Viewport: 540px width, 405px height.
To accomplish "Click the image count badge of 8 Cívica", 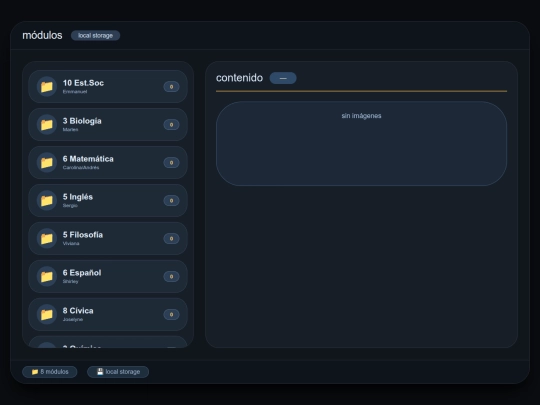I will (171, 314).
